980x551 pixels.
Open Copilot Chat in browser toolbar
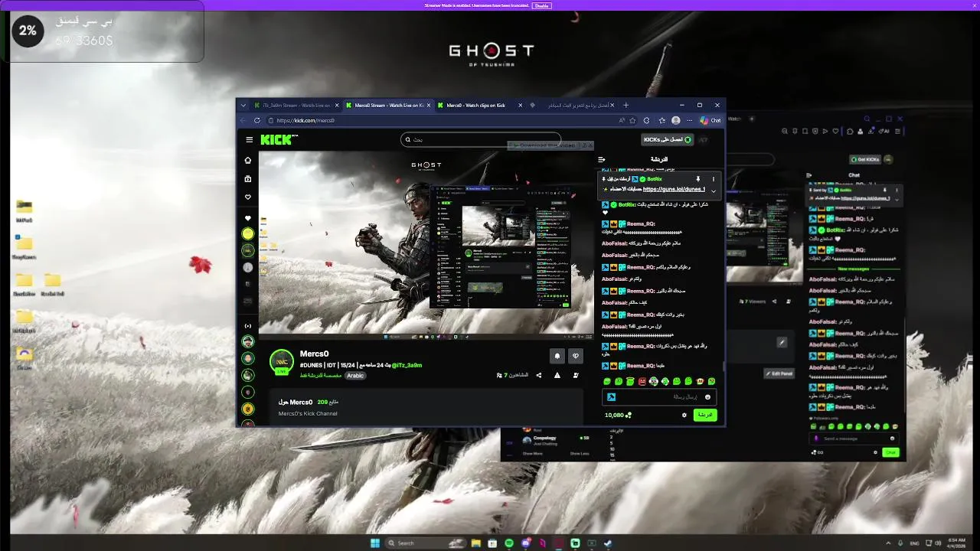point(710,120)
